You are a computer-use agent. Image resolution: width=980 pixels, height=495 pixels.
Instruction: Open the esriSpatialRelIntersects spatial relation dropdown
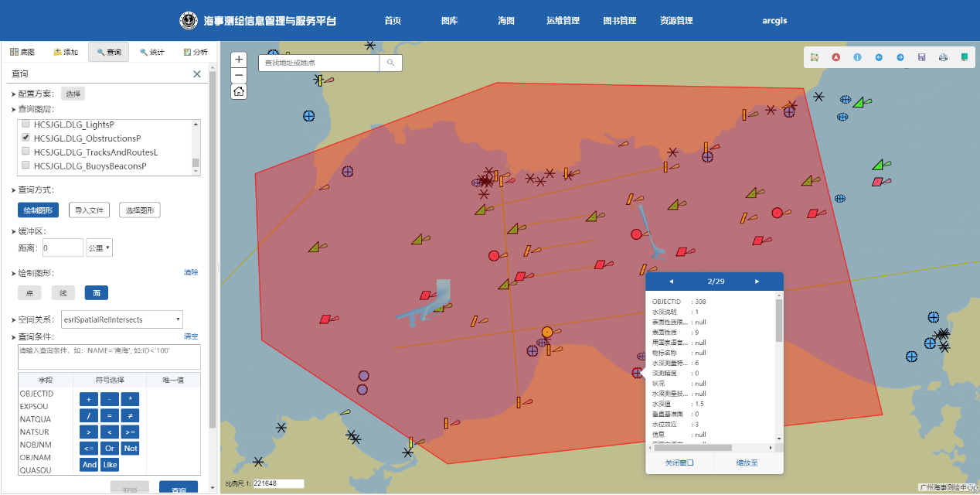point(121,319)
